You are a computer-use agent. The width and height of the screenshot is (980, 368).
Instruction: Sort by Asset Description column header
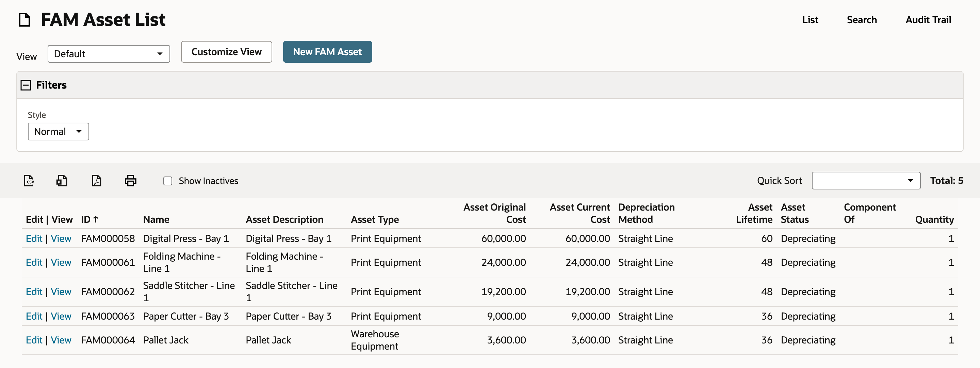284,219
